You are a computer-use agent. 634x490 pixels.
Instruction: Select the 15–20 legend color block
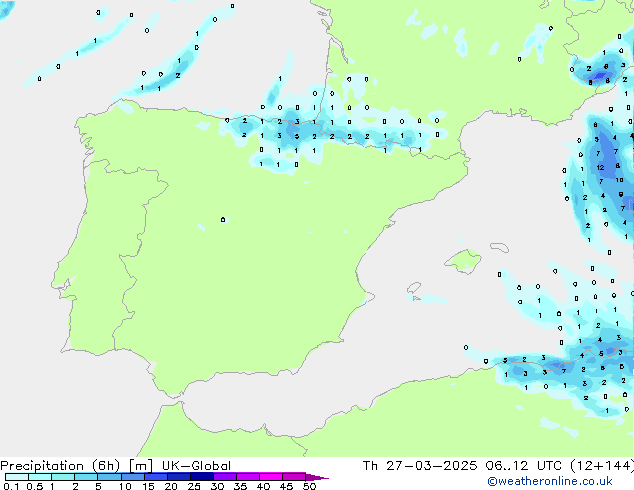[x=155, y=477]
